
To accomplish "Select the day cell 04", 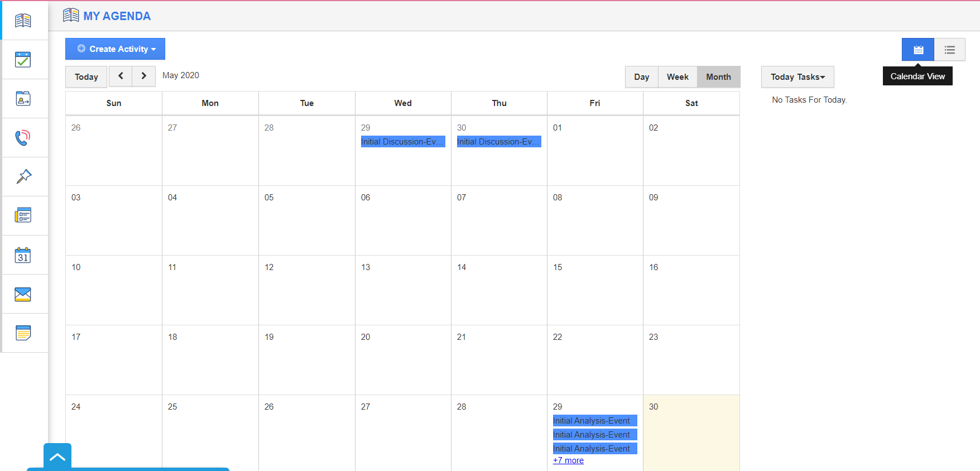I will tap(210, 220).
